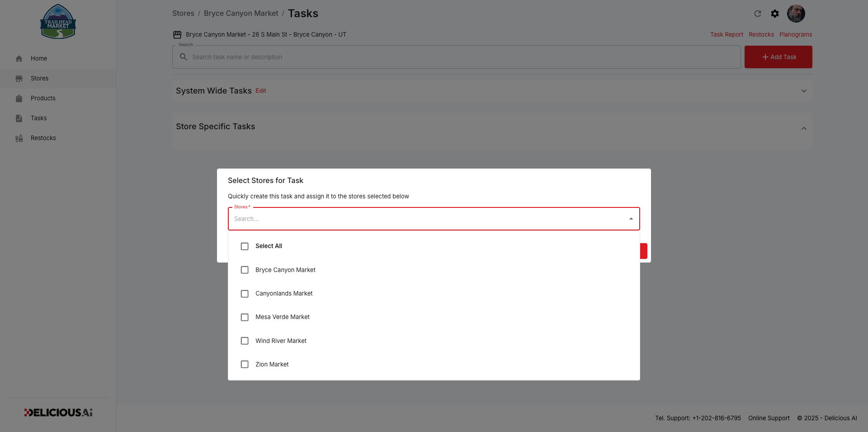Tick the Zion Market checkbox
Screen dimensions: 868x432
(x=245, y=364)
